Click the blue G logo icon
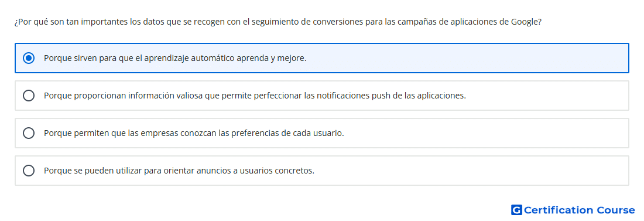 (516, 210)
